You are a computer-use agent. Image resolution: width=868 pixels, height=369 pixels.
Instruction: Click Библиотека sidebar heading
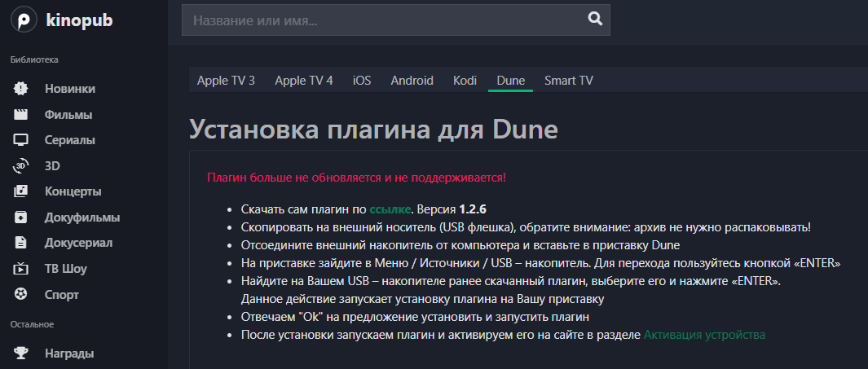click(34, 59)
